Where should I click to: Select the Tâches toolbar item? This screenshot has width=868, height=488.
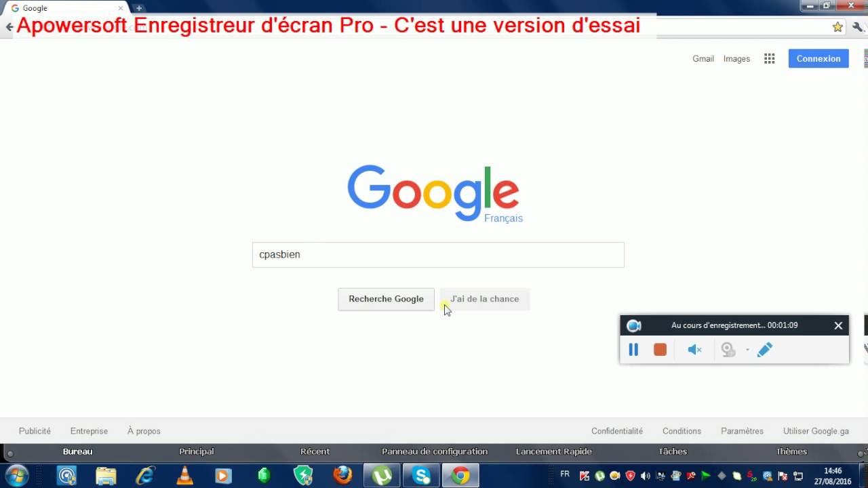click(x=673, y=451)
